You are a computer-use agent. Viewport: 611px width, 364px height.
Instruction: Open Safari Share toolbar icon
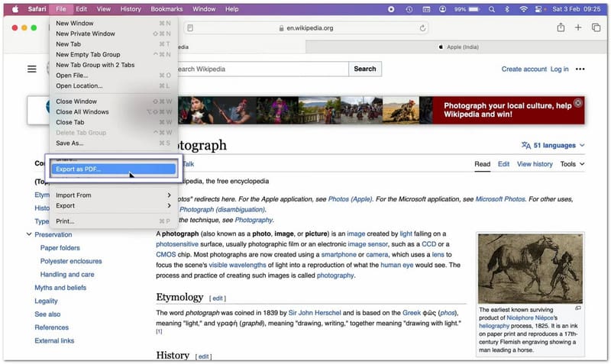click(x=561, y=27)
